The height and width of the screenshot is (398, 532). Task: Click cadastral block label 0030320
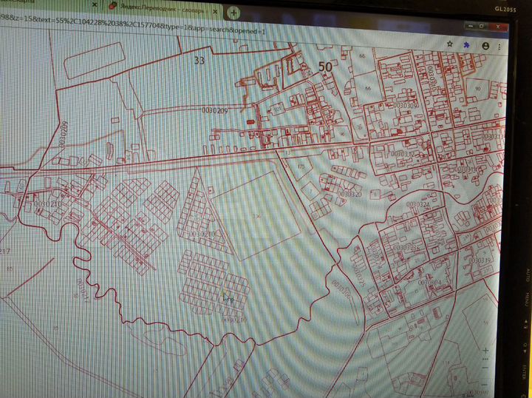pos(349,195)
